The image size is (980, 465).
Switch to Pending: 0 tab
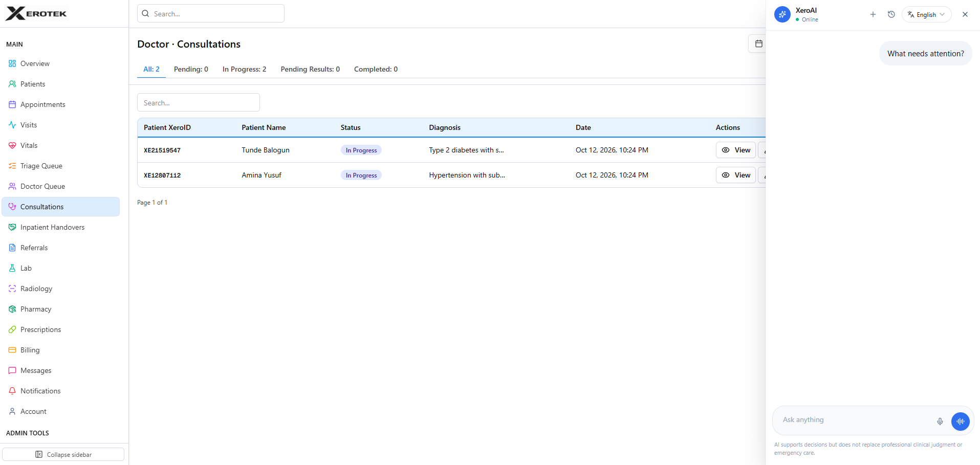click(191, 69)
